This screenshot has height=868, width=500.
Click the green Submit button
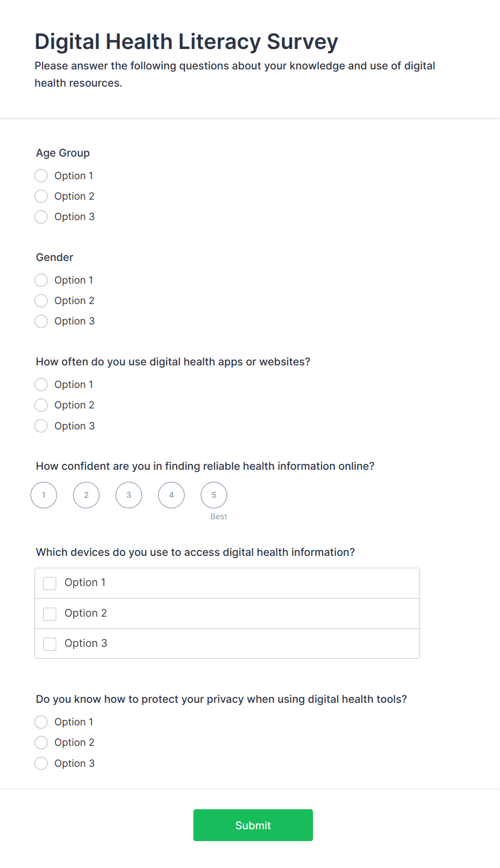(x=253, y=825)
